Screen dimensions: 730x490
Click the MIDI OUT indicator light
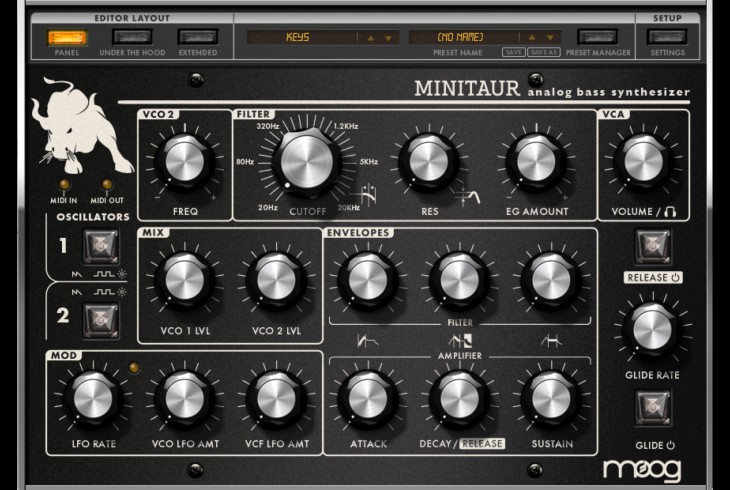click(107, 185)
